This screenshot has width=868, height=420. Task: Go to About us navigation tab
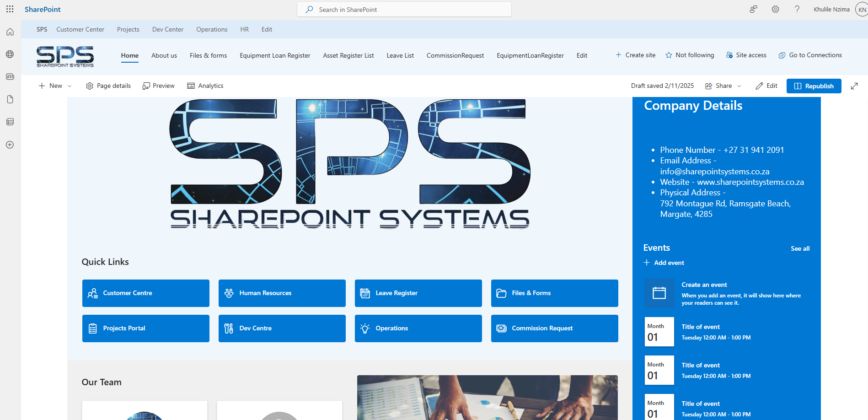(164, 55)
